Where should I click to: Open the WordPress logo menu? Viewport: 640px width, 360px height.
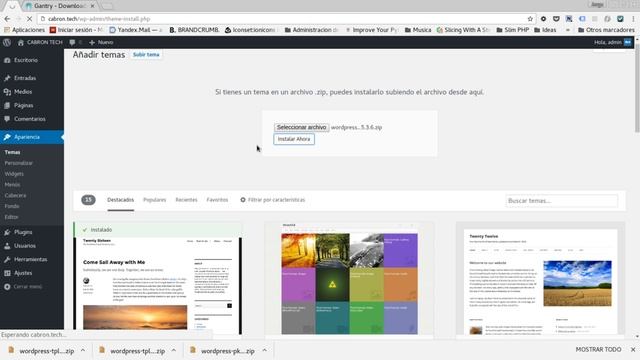point(7,42)
